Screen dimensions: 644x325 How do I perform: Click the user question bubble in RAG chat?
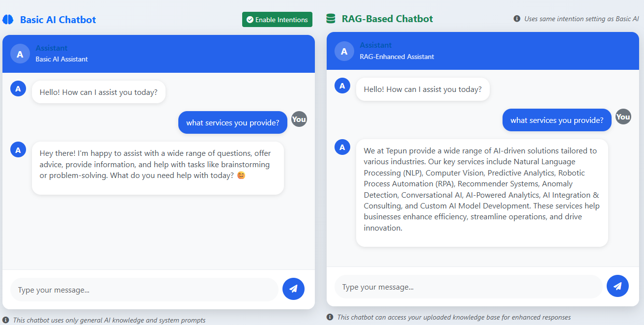tap(557, 120)
